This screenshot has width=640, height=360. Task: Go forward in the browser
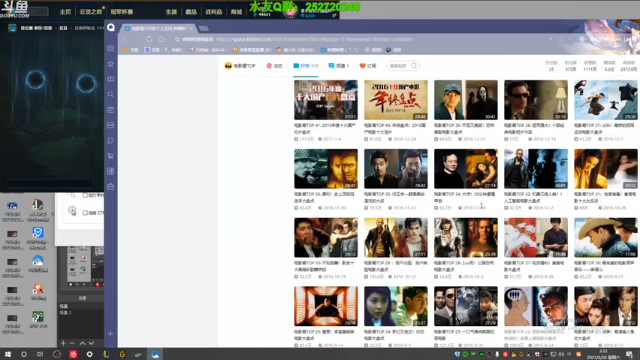click(x=137, y=39)
